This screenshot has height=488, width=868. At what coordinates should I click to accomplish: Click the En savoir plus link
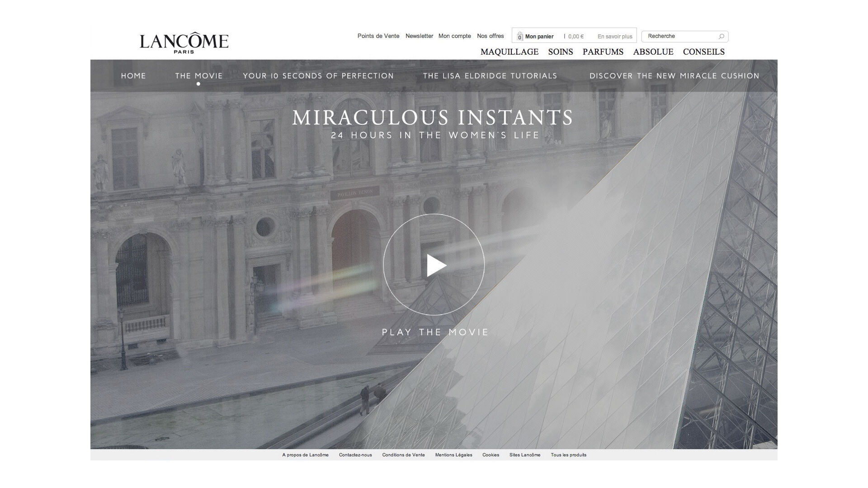click(615, 37)
